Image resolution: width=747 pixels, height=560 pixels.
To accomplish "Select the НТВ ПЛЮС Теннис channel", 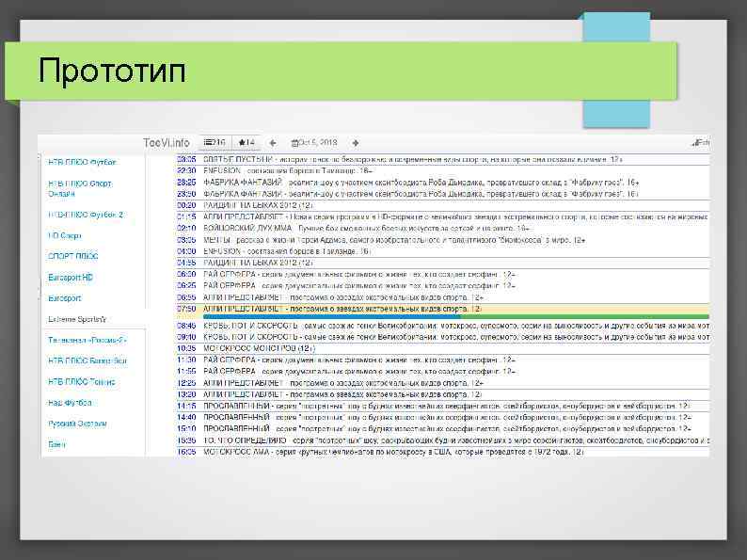I will [82, 382].
